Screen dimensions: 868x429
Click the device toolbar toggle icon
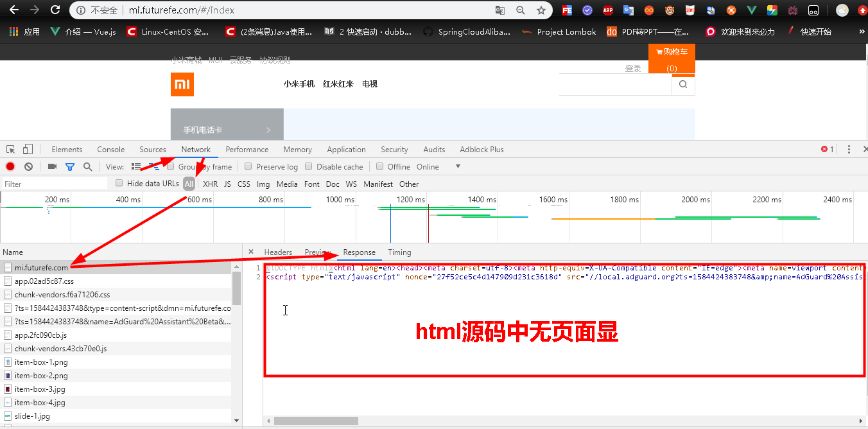click(27, 149)
